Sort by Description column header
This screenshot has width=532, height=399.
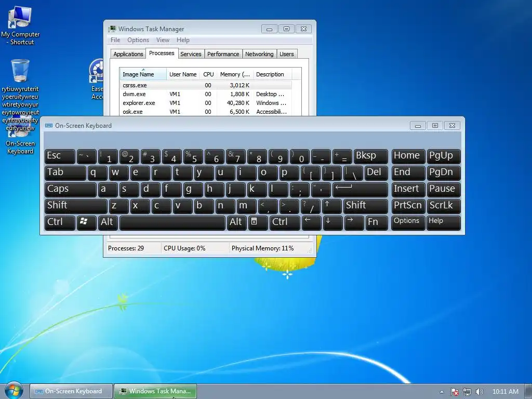coord(272,74)
